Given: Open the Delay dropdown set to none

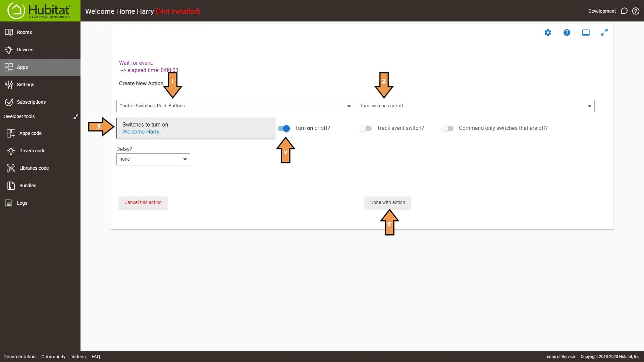Looking at the screenshot, I should click(153, 159).
